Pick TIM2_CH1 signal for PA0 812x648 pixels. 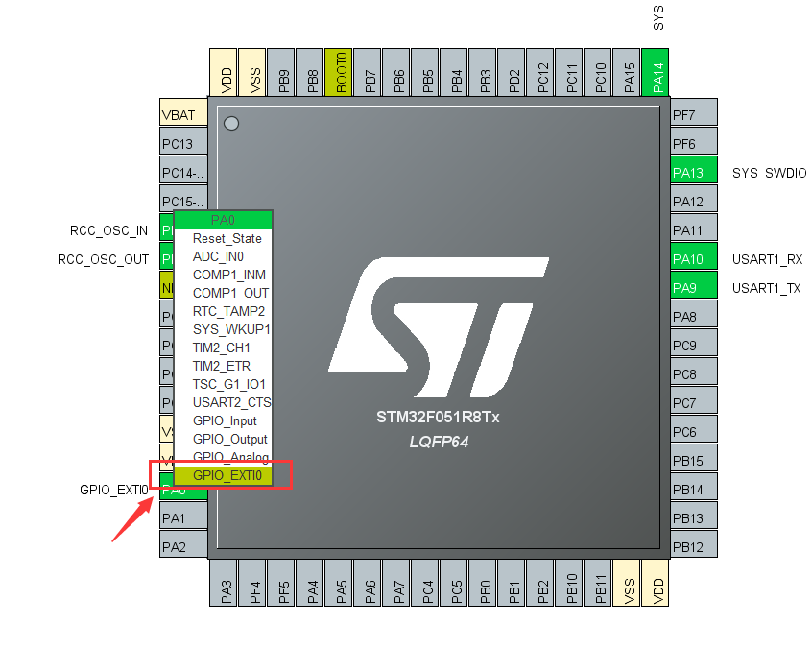(x=223, y=348)
